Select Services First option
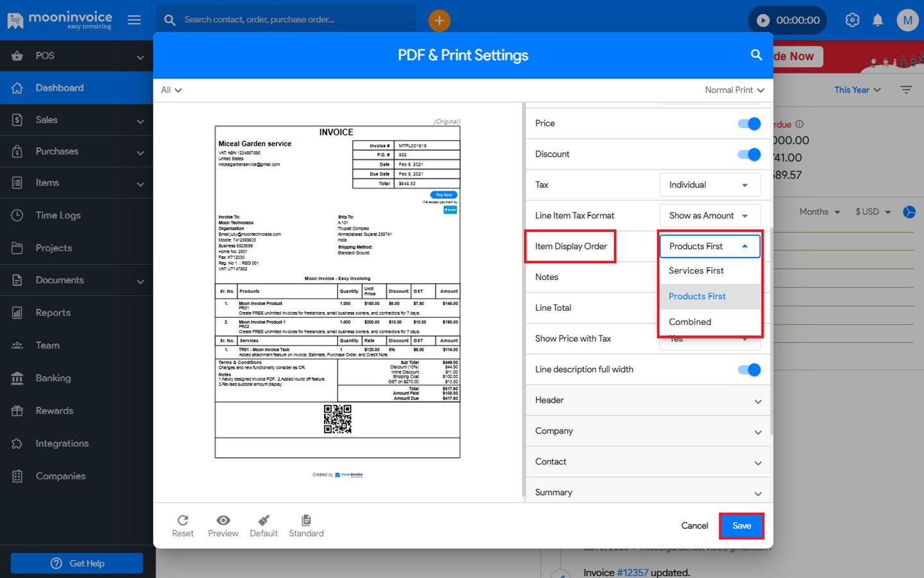 696,271
